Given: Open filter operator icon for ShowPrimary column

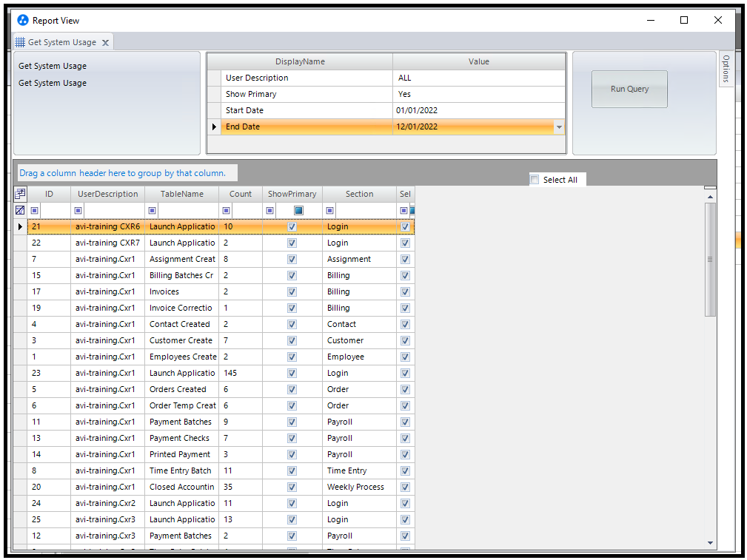Looking at the screenshot, I should [x=270, y=210].
